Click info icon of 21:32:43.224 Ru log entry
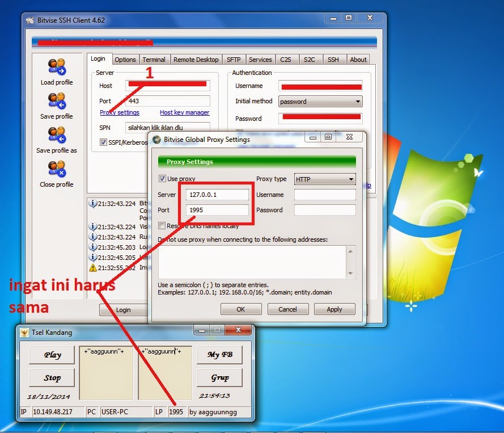The height and width of the screenshot is (433, 504). pos(92,237)
